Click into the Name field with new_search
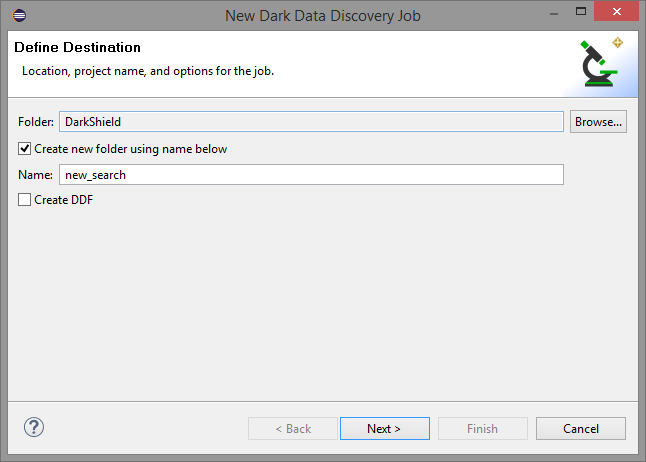This screenshot has width=646, height=462. [x=311, y=175]
